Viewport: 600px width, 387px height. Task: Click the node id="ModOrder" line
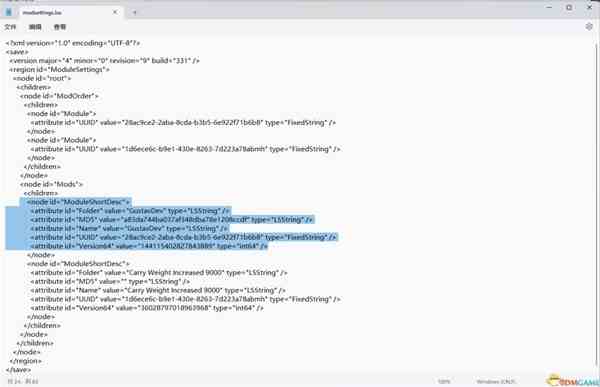(59, 96)
